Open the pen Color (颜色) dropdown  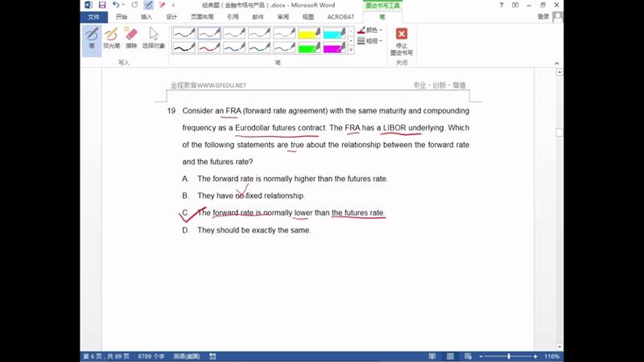(369, 30)
